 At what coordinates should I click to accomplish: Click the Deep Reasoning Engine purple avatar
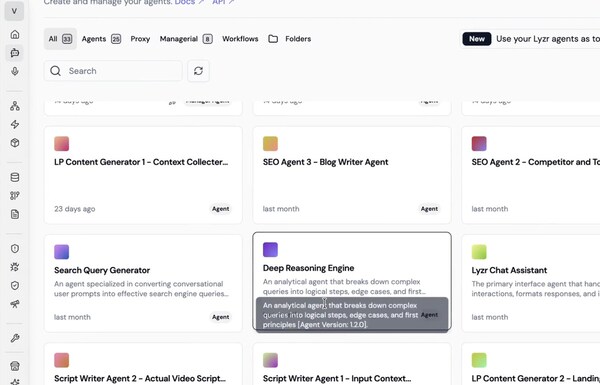(270, 250)
